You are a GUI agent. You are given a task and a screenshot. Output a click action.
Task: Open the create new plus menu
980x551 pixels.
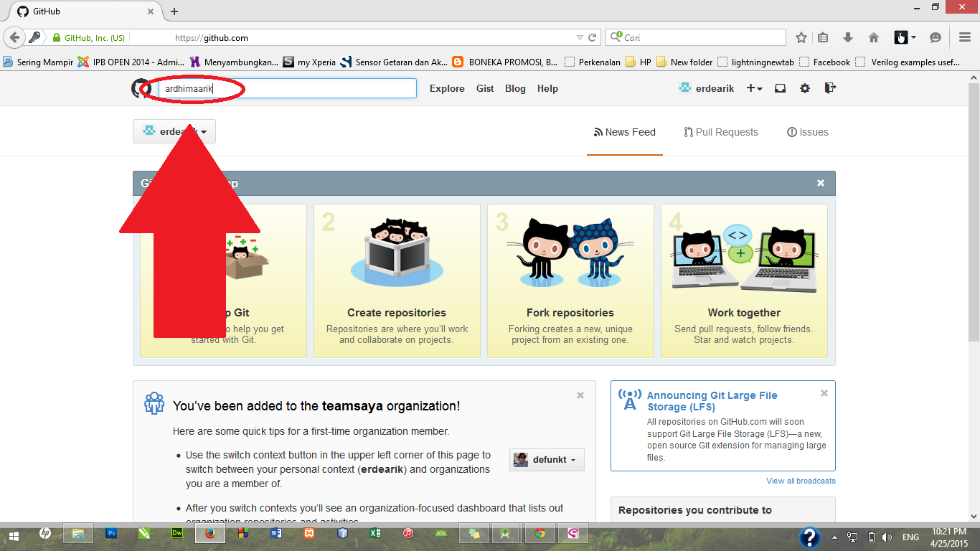[754, 88]
